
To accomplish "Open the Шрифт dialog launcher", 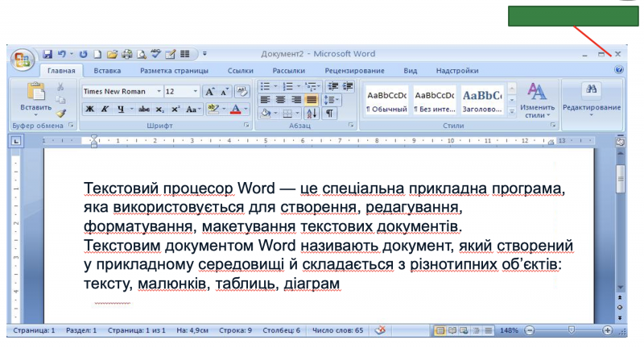I will coord(246,126).
